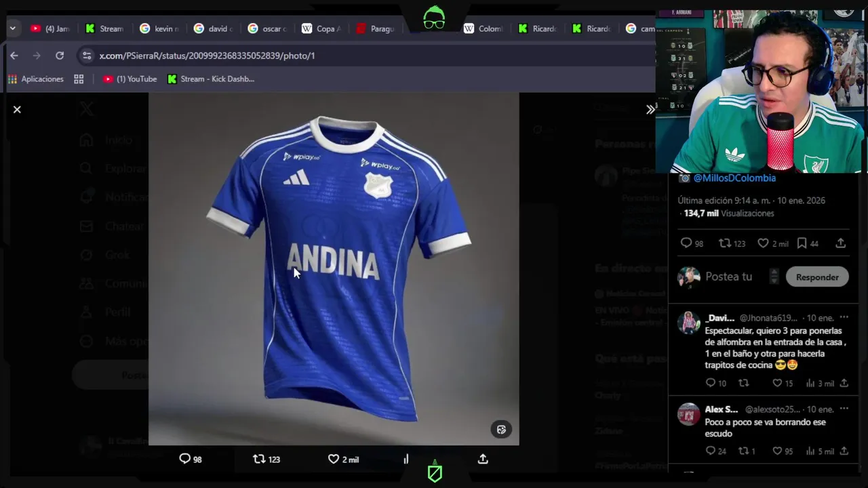Image resolution: width=868 pixels, height=488 pixels.
Task: Click the image search lens icon on the photo
Action: point(501,429)
